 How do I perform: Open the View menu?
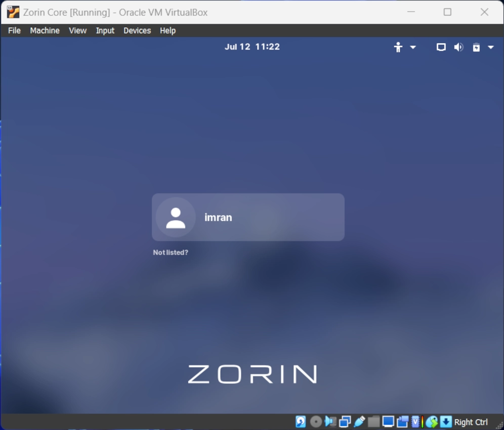pyautogui.click(x=77, y=30)
